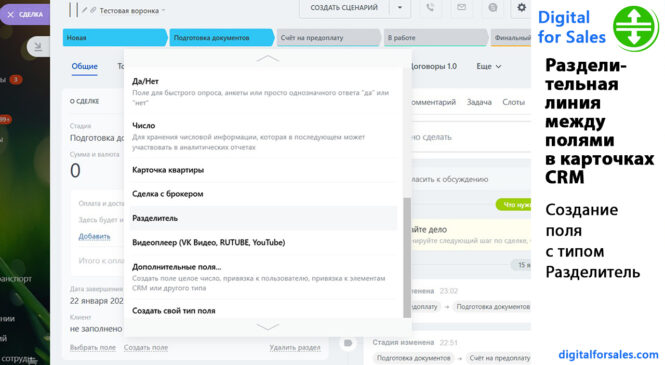The height and width of the screenshot is (365, 665).
Task: Select the Новая stage
Action: click(115, 38)
